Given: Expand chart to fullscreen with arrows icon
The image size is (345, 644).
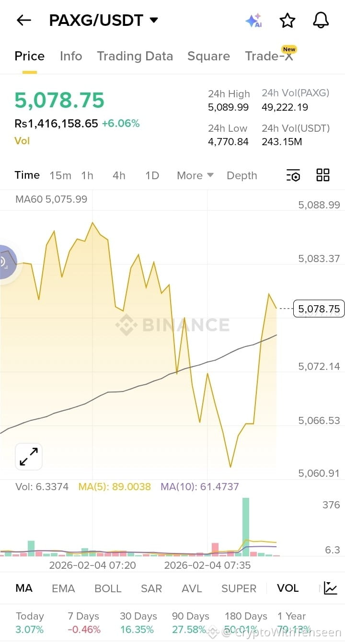Looking at the screenshot, I should point(29,457).
